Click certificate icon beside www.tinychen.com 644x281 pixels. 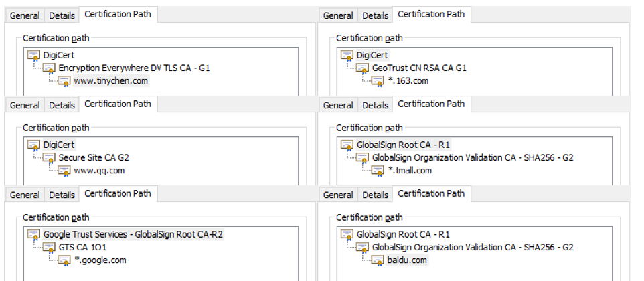pyautogui.click(x=64, y=81)
